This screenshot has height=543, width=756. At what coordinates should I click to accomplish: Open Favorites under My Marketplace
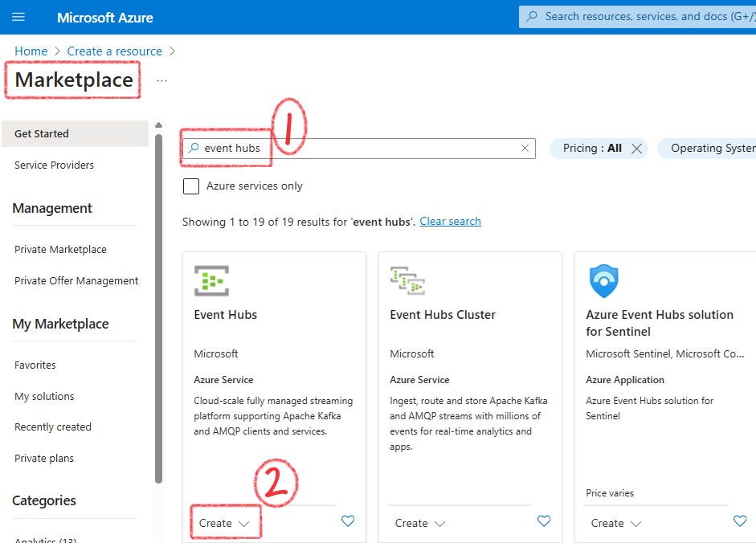(x=35, y=365)
